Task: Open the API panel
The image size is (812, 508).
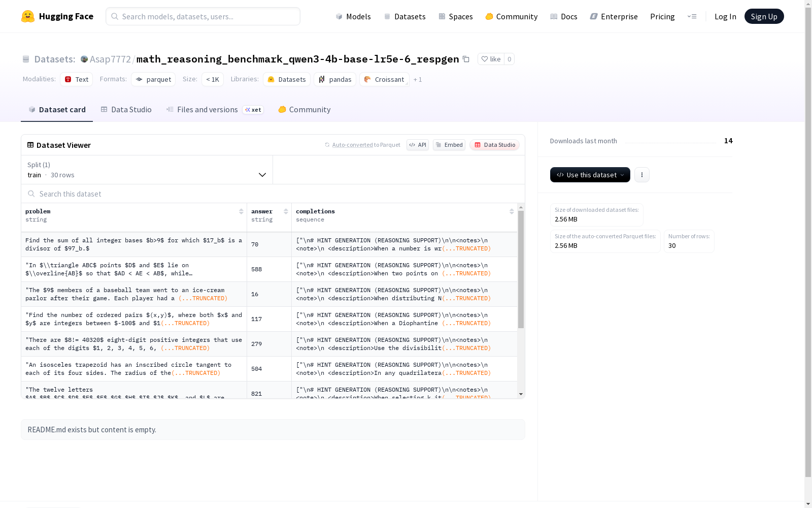Action: click(418, 145)
